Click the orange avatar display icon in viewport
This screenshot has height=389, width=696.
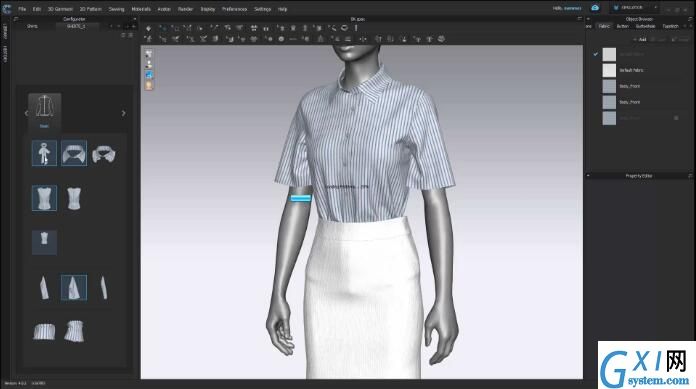(x=149, y=85)
